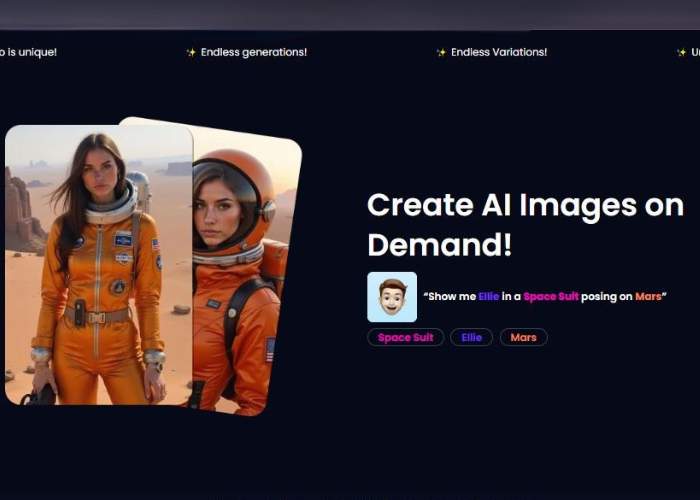The image size is (700, 500).
Task: Click the purple "Ellie" word in prompt
Action: pyautogui.click(x=487, y=297)
